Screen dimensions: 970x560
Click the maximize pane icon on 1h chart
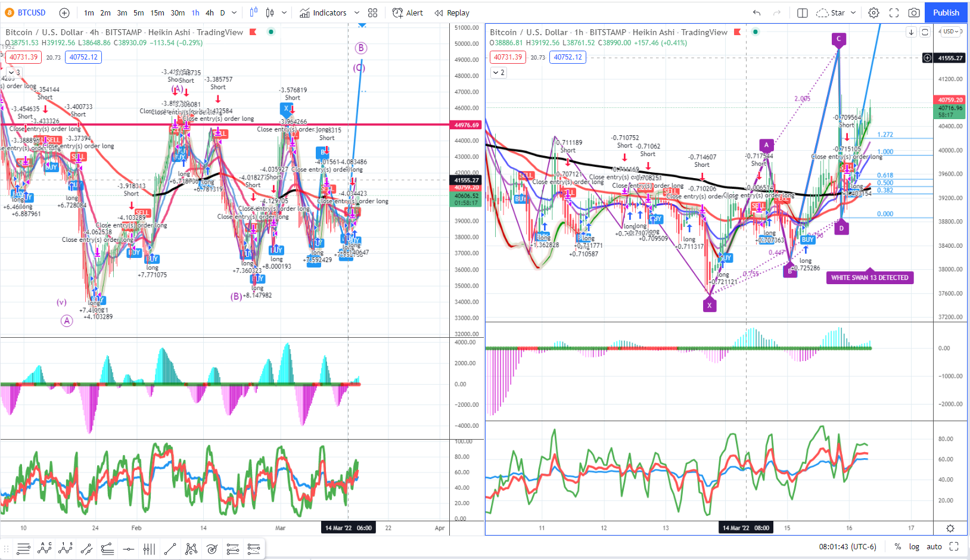925,32
